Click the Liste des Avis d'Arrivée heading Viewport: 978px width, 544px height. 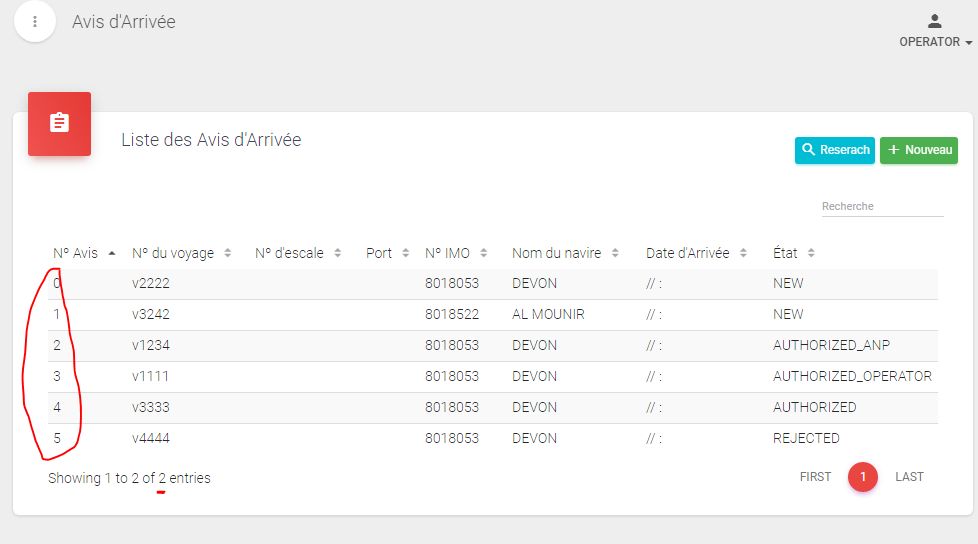coord(211,140)
